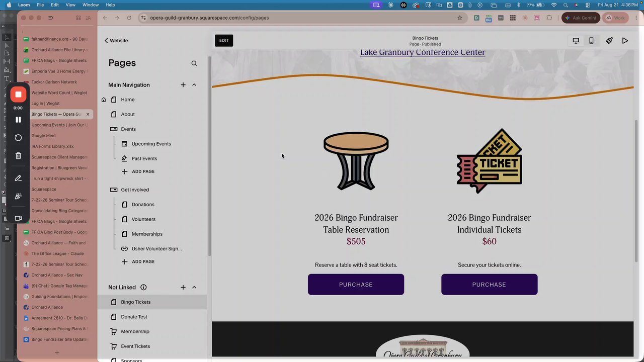Open the browser extensions puzzle icon
This screenshot has width=644, height=362.
[549, 18]
